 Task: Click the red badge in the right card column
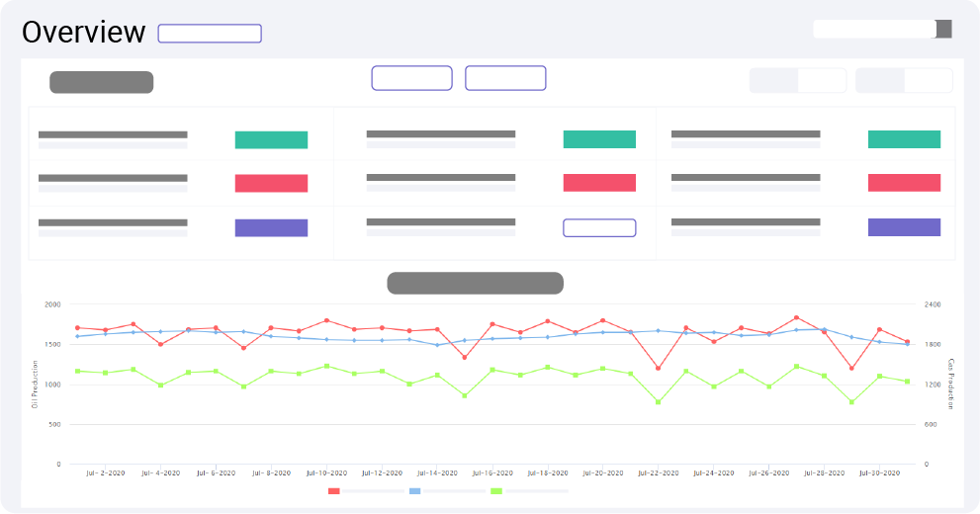point(905,182)
